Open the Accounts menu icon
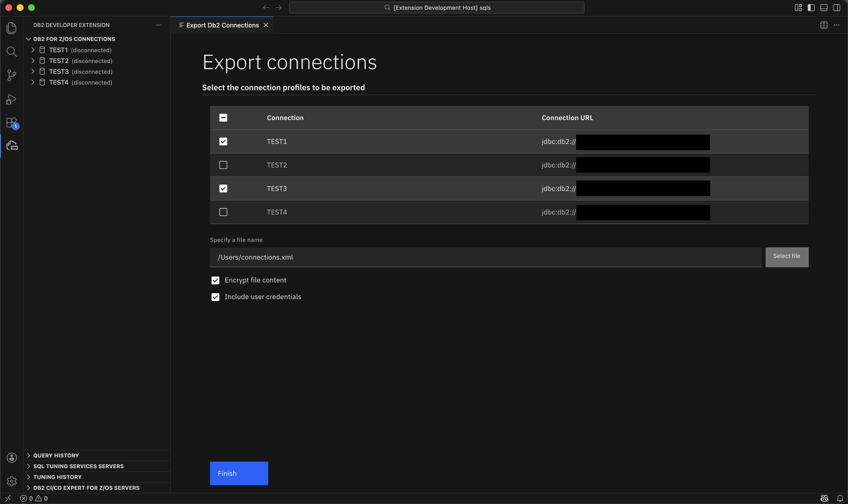 click(x=12, y=457)
